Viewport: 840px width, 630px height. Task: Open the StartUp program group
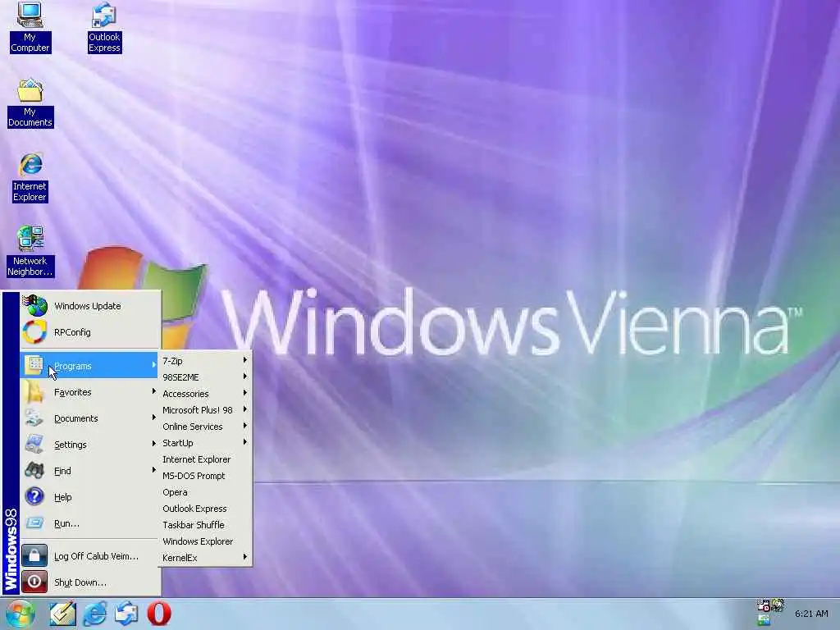click(x=204, y=442)
